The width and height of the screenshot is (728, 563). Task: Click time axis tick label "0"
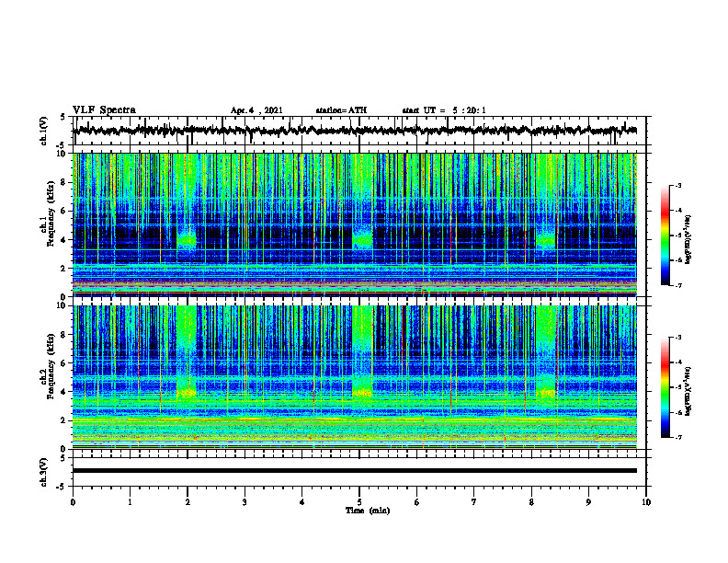73,502
